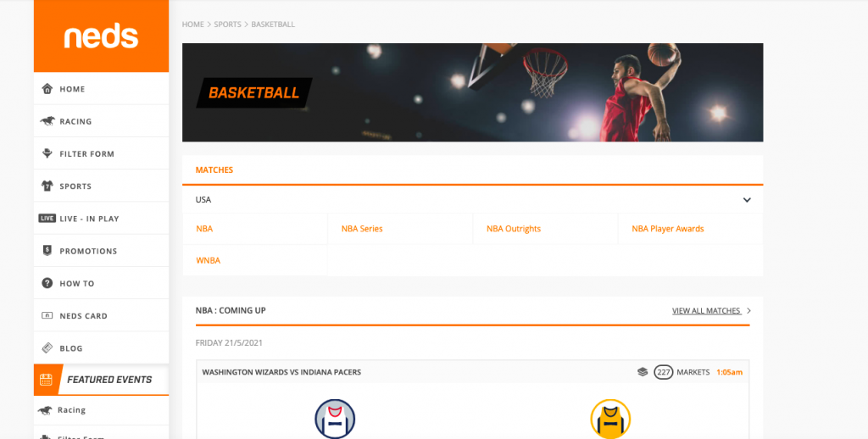The height and width of the screenshot is (439, 868).
Task: Click the horse icon under Featured Events
Action: (45, 410)
